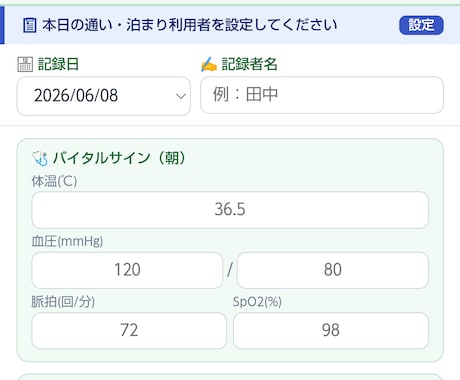Click the 記録日 label

(58, 64)
